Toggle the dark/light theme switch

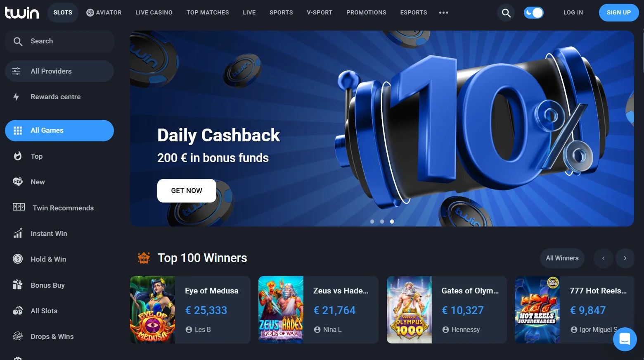click(533, 13)
